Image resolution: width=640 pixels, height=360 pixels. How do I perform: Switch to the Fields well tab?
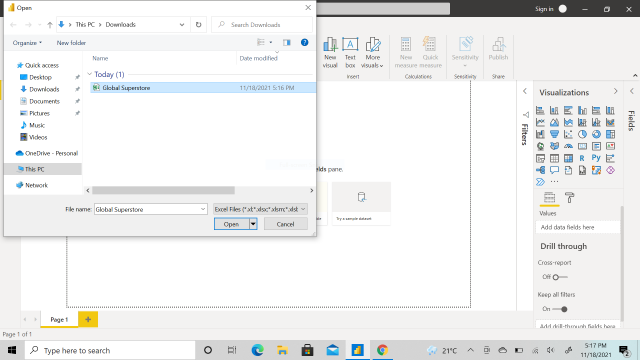click(x=549, y=198)
